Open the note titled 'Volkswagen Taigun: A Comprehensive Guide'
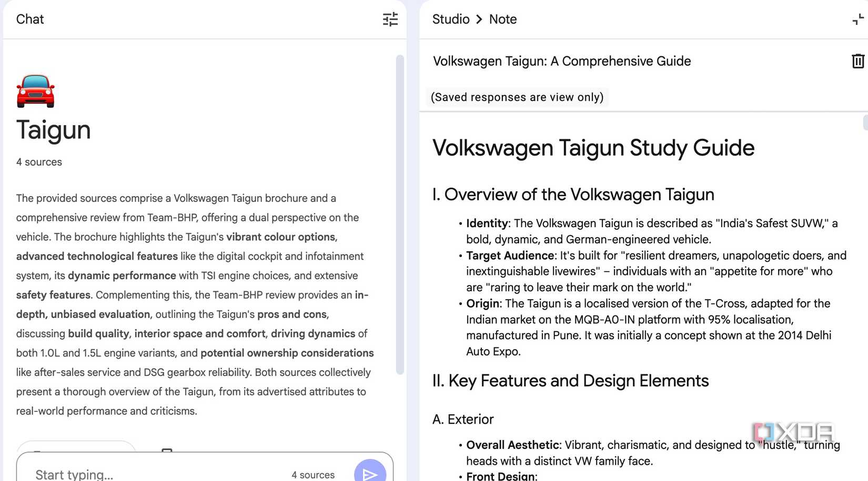The width and height of the screenshot is (868, 481). point(561,61)
